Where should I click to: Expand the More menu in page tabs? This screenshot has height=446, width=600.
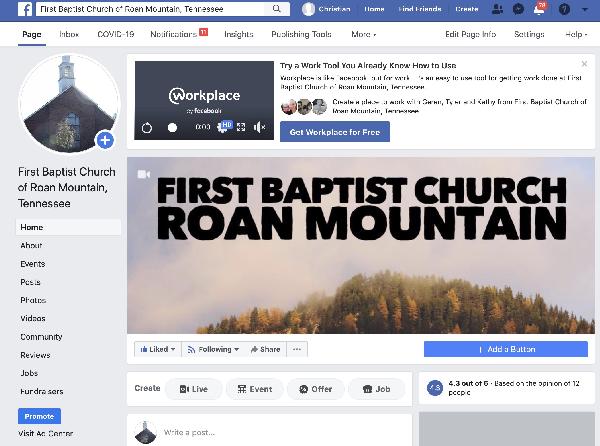(363, 34)
